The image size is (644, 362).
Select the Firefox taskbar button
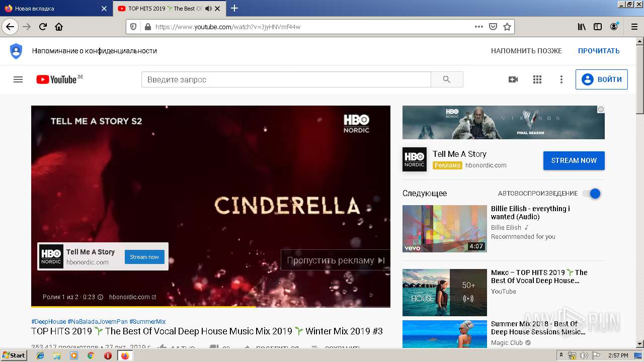point(125,355)
